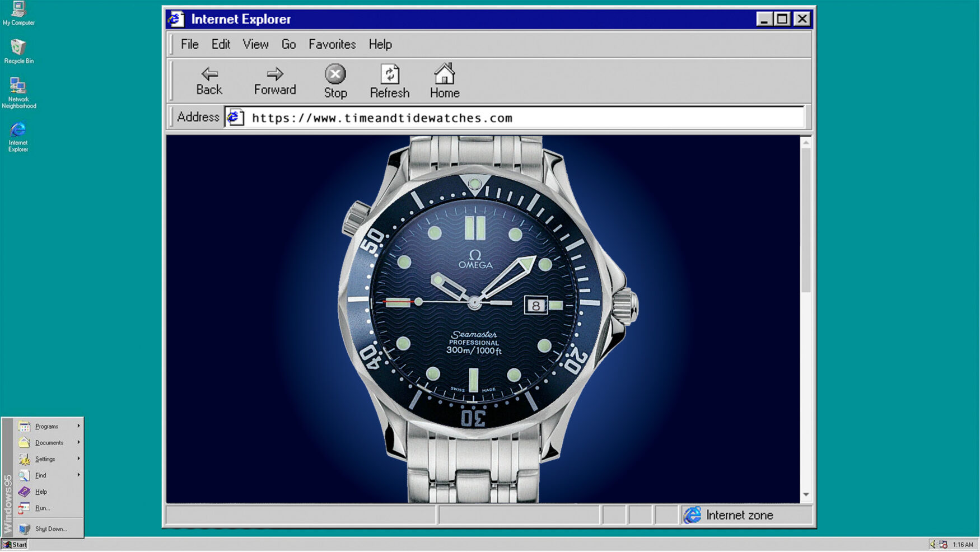Click the scroll up arrow
The width and height of the screenshot is (980, 552).
pos(806,143)
